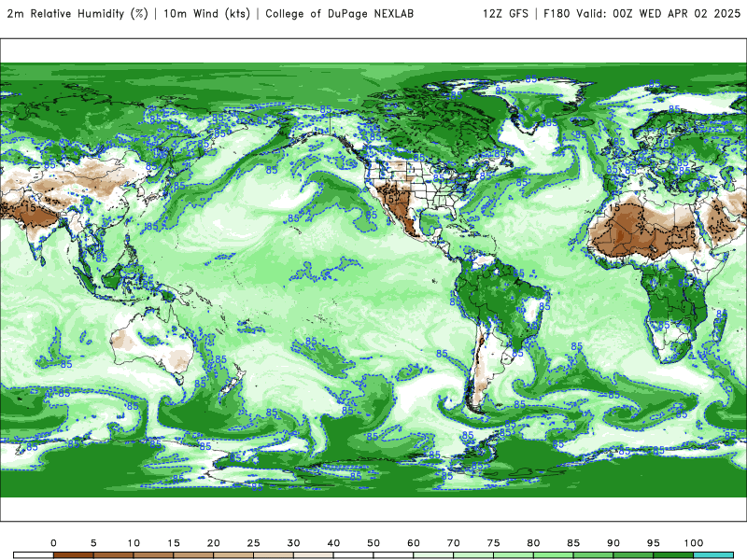Select the medium green swatch between 85 and 90
The image size is (747, 560).
click(x=594, y=555)
